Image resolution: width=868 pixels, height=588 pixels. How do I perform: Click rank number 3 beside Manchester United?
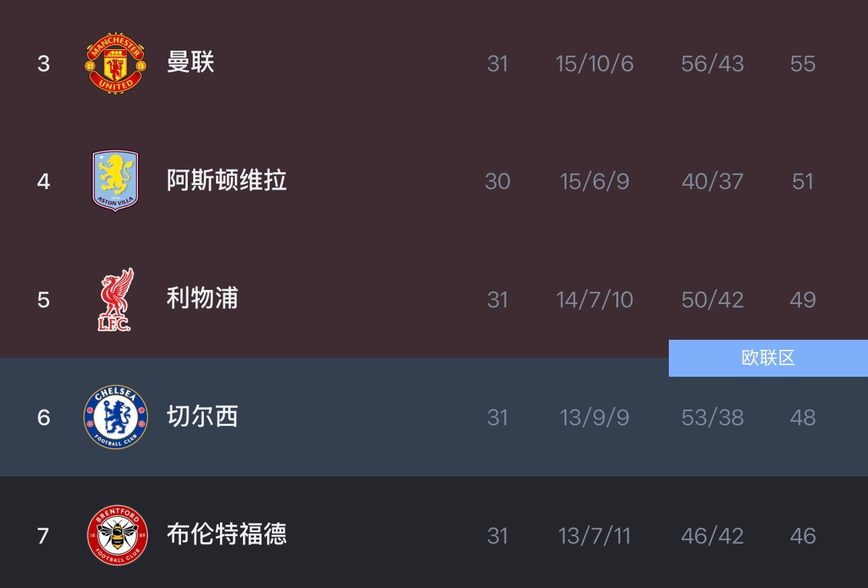[43, 63]
